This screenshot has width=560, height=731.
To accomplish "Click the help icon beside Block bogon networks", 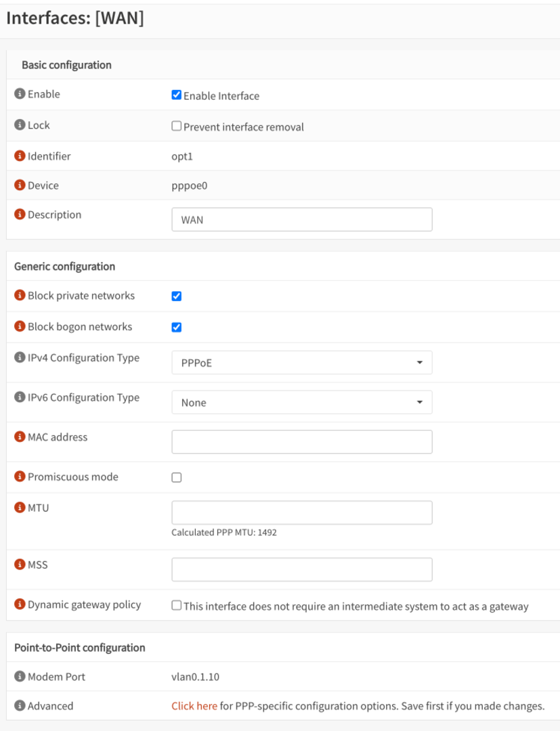I will click(x=20, y=327).
